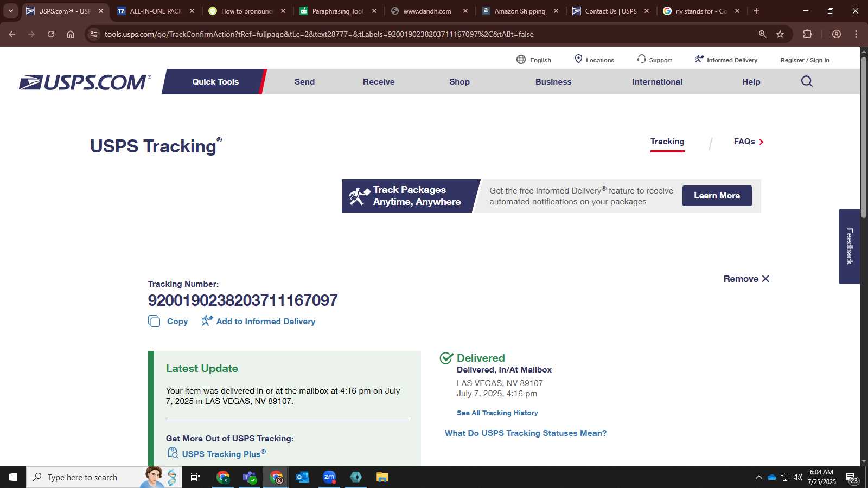Open Task View on taskbar
Image resolution: width=868 pixels, height=488 pixels.
tap(195, 477)
